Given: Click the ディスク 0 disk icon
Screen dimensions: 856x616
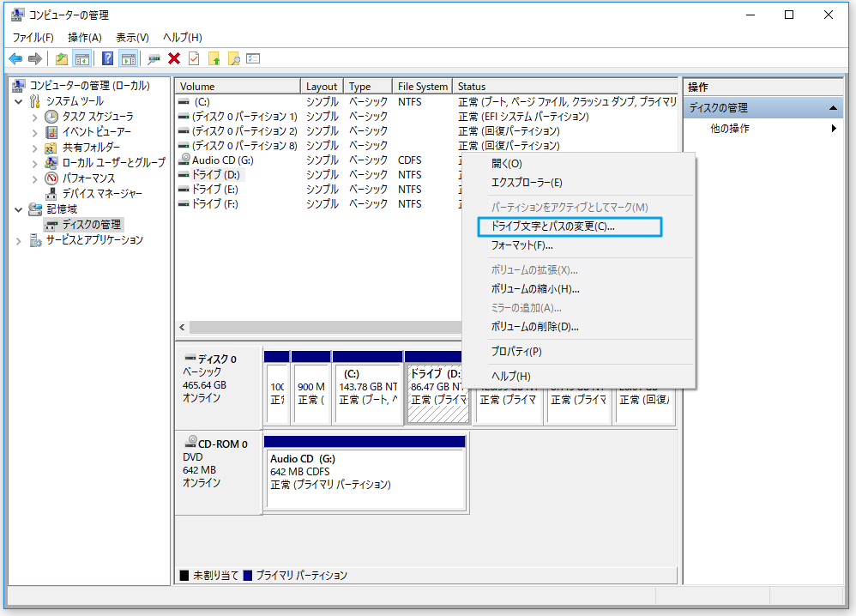Looking at the screenshot, I should 190,358.
